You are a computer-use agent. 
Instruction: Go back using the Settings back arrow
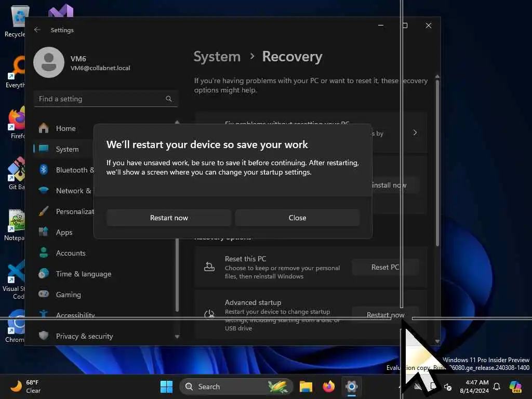pyautogui.click(x=37, y=30)
